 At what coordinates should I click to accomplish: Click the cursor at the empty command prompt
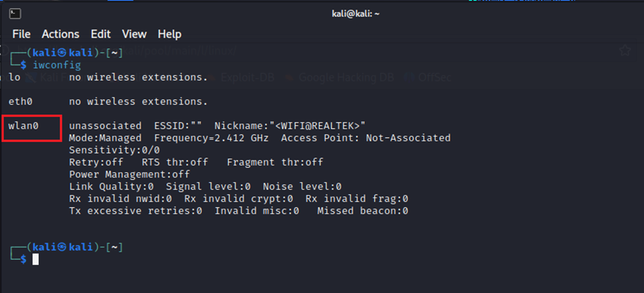coord(36,259)
